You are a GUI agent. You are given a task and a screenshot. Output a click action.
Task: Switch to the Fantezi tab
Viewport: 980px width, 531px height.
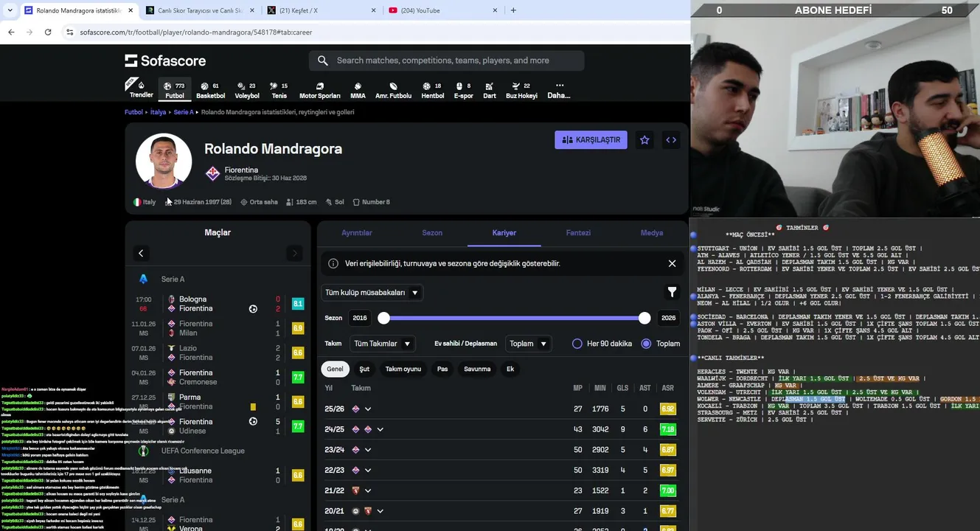point(578,233)
